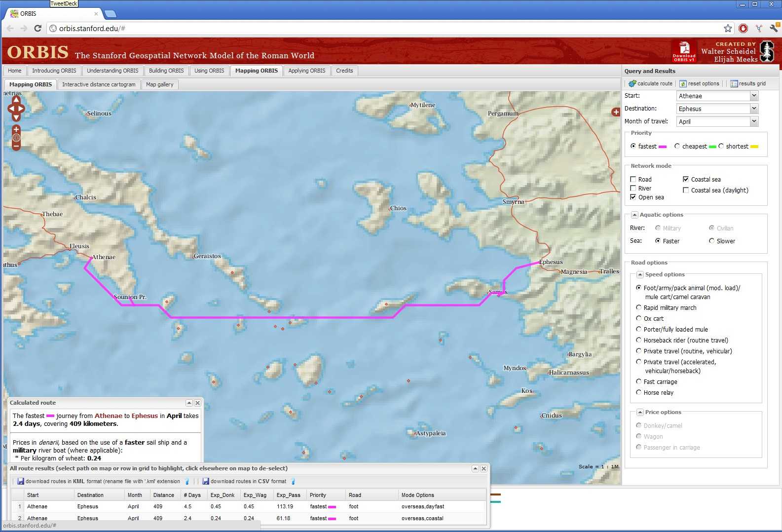Open the Credits tab
This screenshot has width=782, height=532.
click(x=344, y=71)
